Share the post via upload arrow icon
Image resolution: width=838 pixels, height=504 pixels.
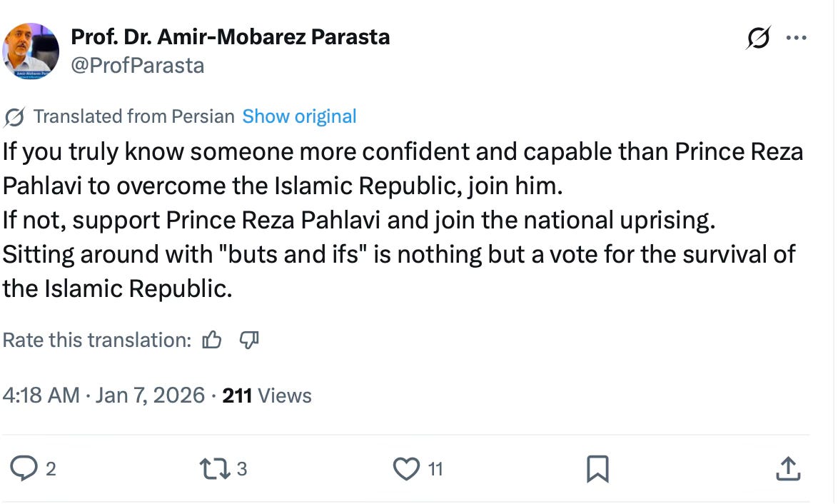(787, 468)
